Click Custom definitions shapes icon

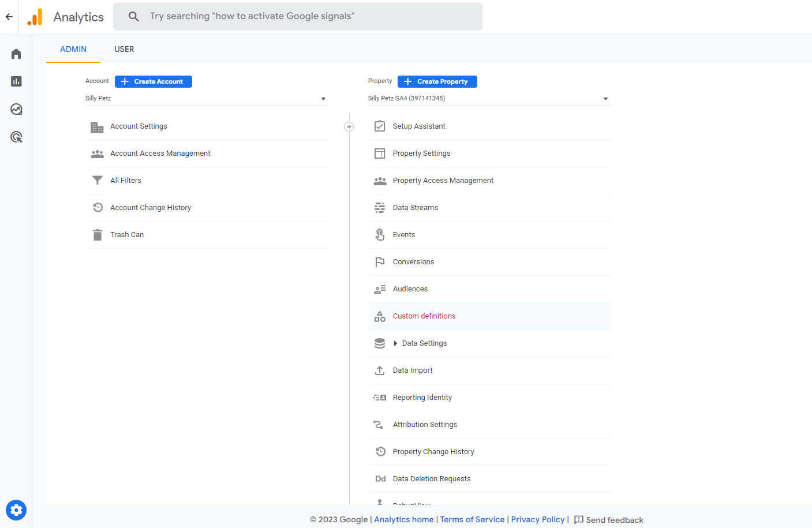tap(380, 316)
